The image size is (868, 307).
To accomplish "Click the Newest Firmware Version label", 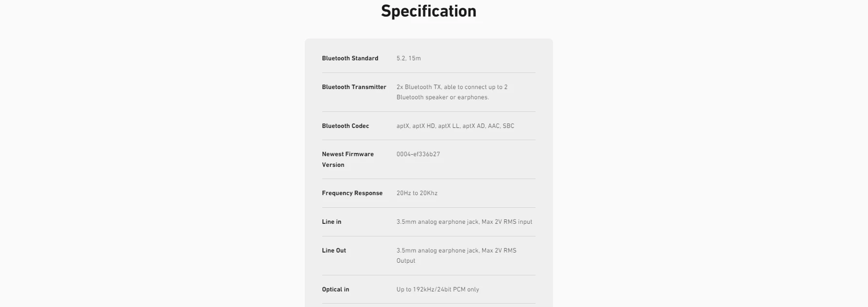I will pyautogui.click(x=348, y=159).
